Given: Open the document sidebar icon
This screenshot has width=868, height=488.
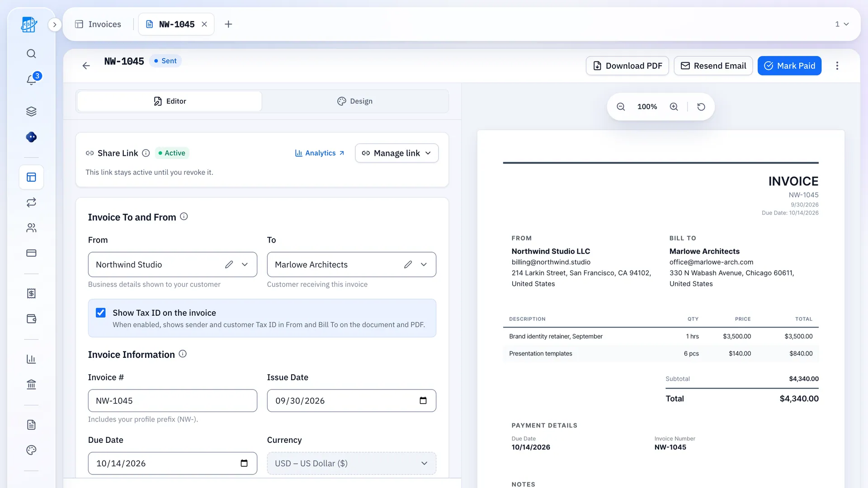Looking at the screenshot, I should pyautogui.click(x=31, y=425).
